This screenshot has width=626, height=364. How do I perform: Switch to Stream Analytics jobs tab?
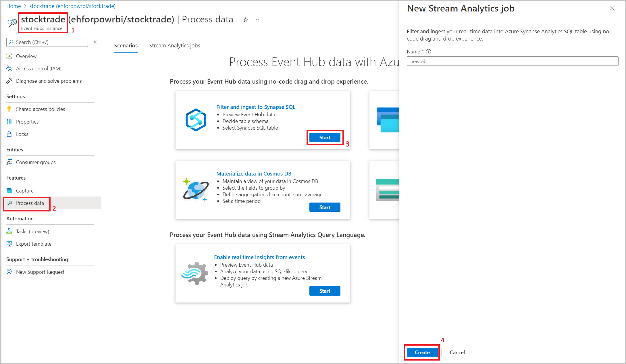174,46
